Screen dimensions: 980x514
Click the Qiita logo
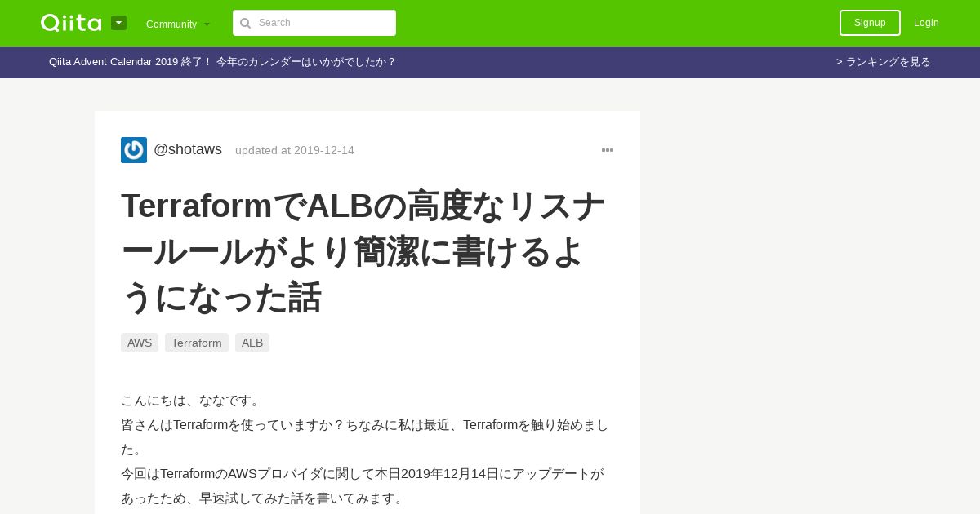pyautogui.click(x=71, y=23)
